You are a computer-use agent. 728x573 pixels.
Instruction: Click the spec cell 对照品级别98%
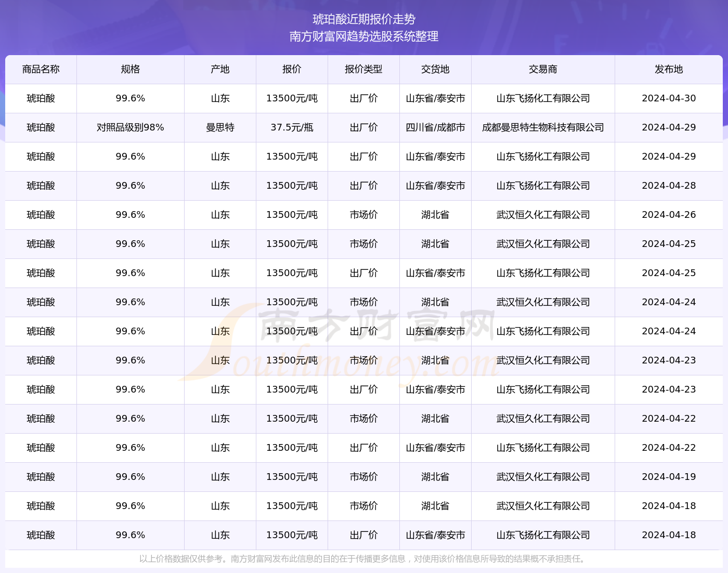tap(131, 127)
